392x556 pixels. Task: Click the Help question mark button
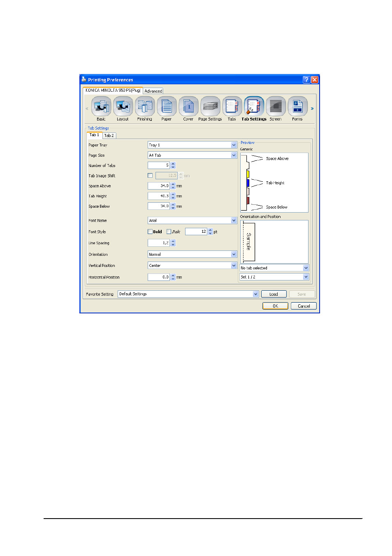[306, 80]
